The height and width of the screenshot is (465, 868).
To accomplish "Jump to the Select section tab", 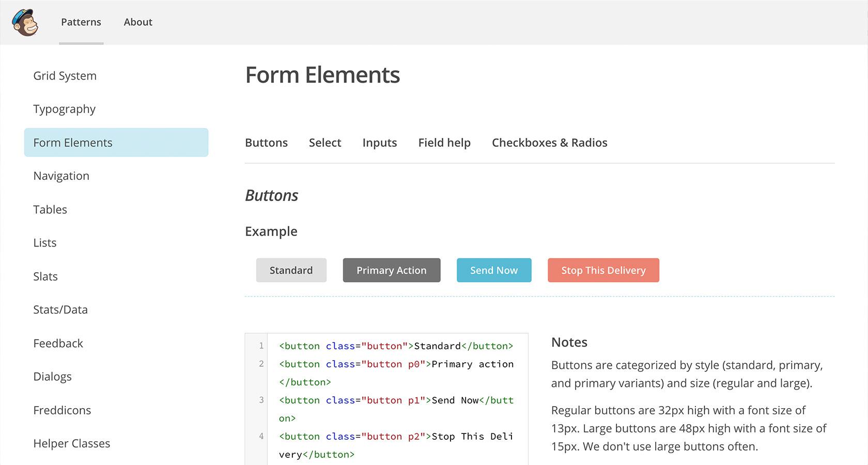I will 325,143.
